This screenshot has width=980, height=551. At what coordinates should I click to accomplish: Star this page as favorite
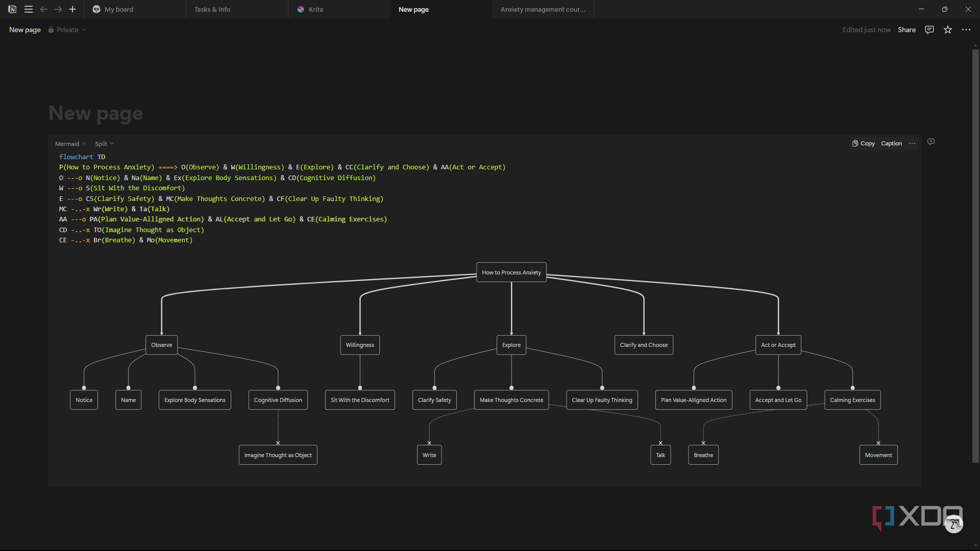(948, 30)
